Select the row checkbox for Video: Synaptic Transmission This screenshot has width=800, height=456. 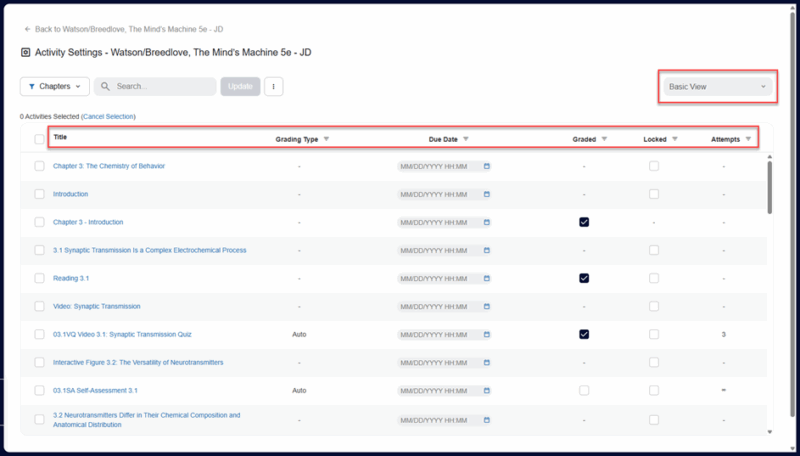click(39, 306)
